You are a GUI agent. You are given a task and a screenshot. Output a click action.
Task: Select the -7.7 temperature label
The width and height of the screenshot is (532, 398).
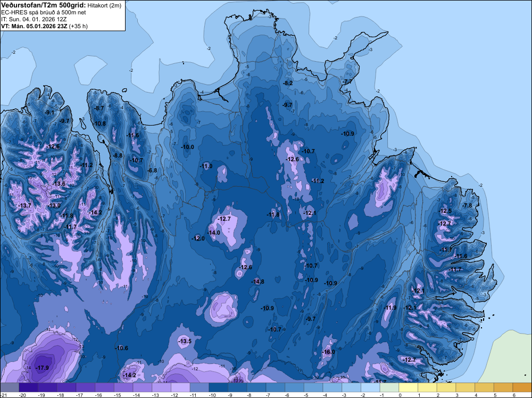(x=347, y=82)
